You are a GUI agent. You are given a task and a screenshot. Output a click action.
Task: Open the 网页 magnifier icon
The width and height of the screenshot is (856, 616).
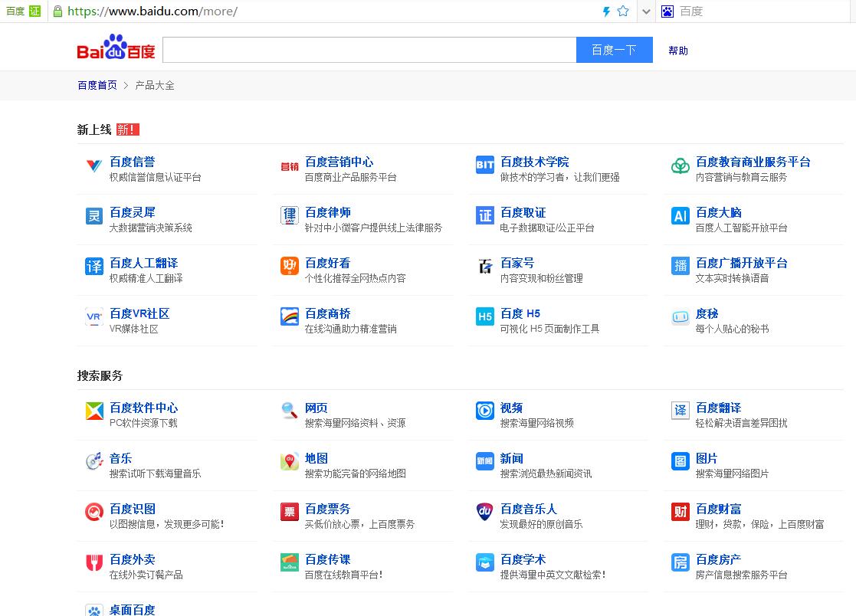pyautogui.click(x=290, y=411)
